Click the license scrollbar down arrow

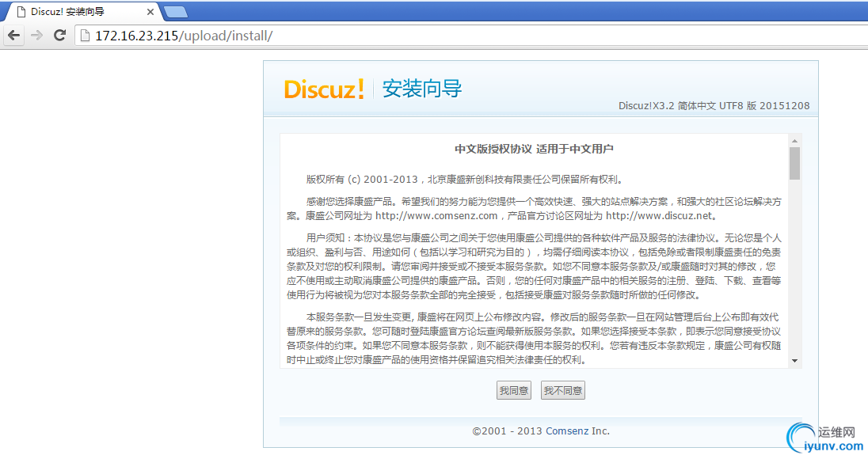(795, 361)
